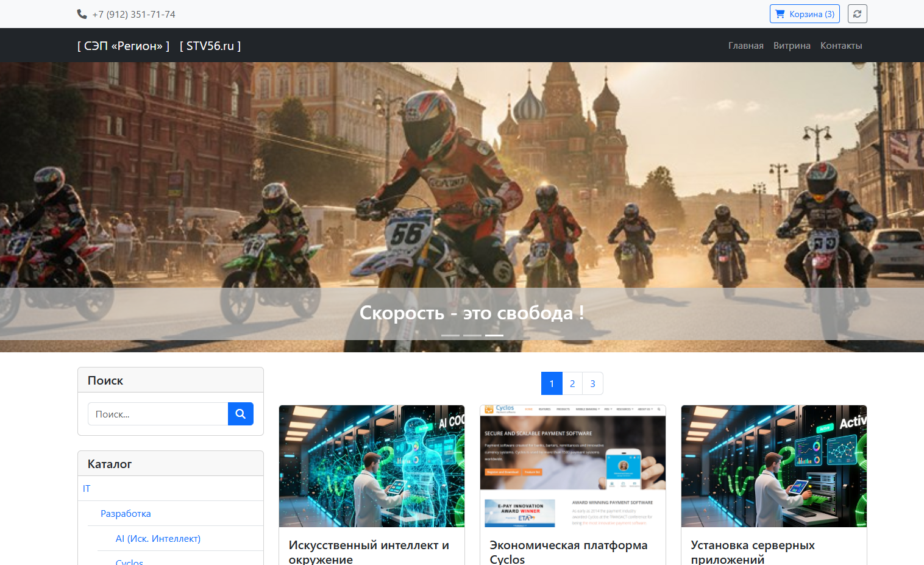Click the refresh icon button
This screenshot has height=565, width=924.
coord(857,14)
